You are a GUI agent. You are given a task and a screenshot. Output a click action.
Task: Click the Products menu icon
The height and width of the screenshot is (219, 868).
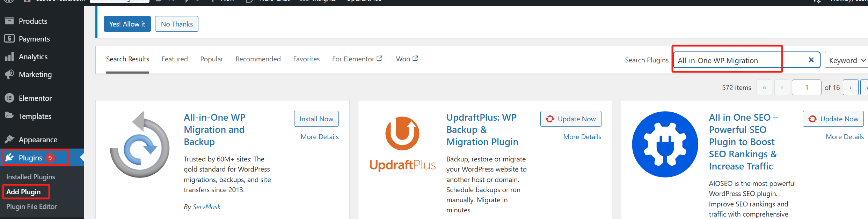pyautogui.click(x=9, y=21)
